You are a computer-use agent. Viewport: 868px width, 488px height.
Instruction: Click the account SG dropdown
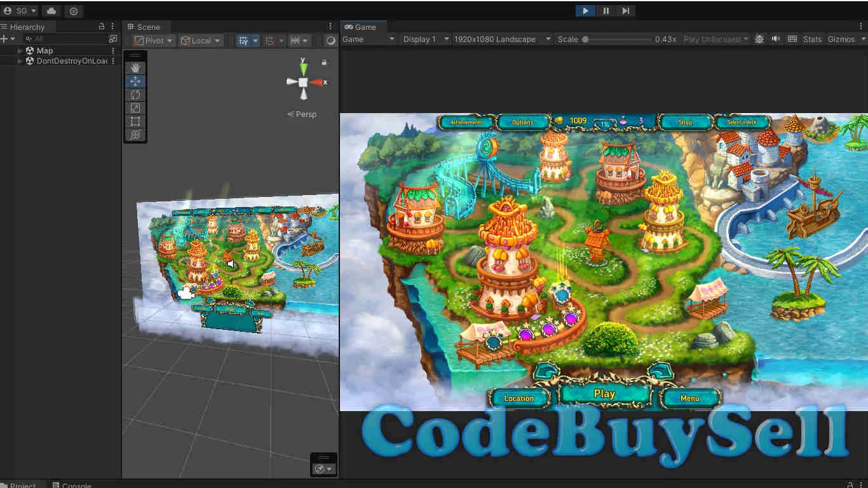click(20, 11)
